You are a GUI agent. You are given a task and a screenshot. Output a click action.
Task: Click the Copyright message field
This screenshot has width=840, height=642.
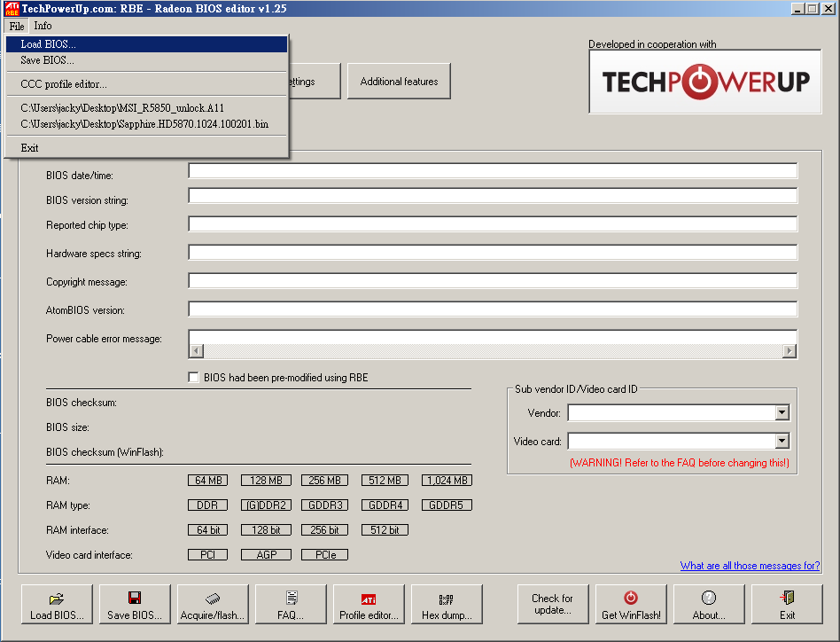[x=493, y=281]
